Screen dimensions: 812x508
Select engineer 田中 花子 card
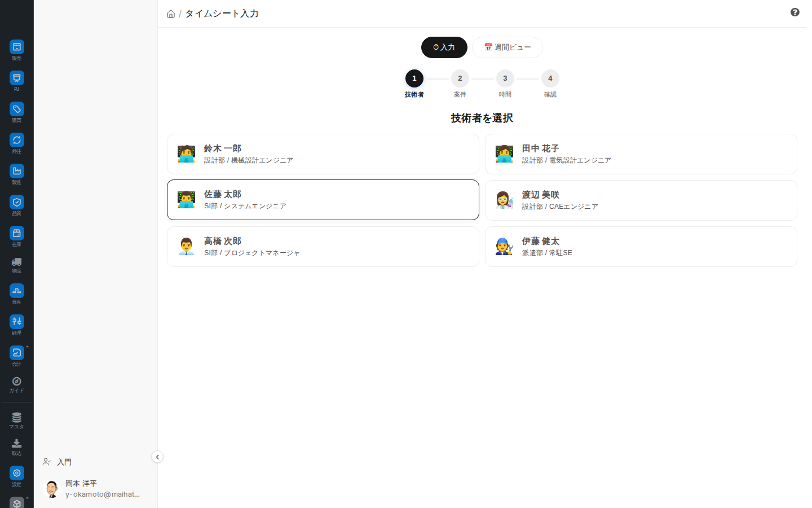click(x=641, y=154)
